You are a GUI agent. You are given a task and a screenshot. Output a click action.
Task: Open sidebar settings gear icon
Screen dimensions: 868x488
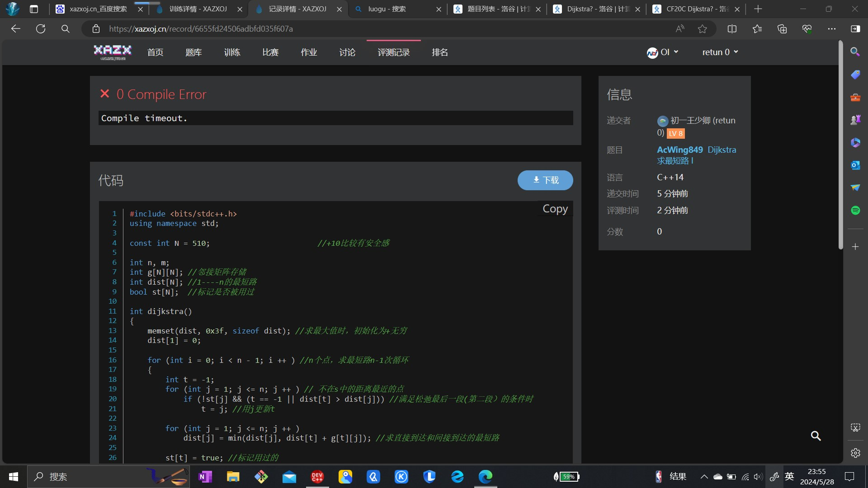tap(855, 453)
